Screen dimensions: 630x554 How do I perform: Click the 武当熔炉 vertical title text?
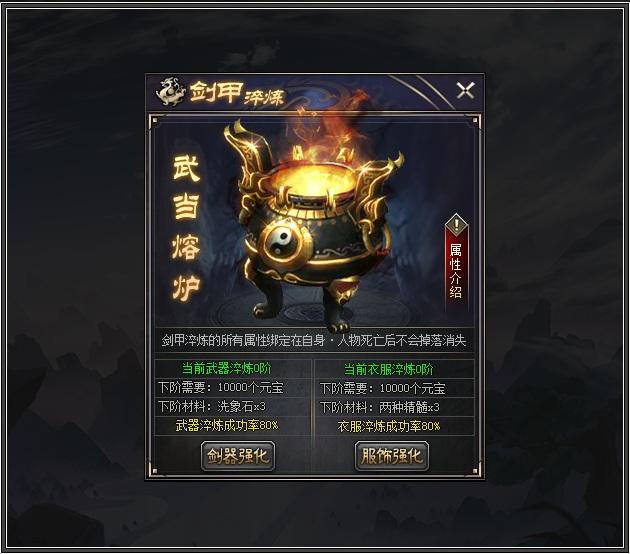coord(186,228)
